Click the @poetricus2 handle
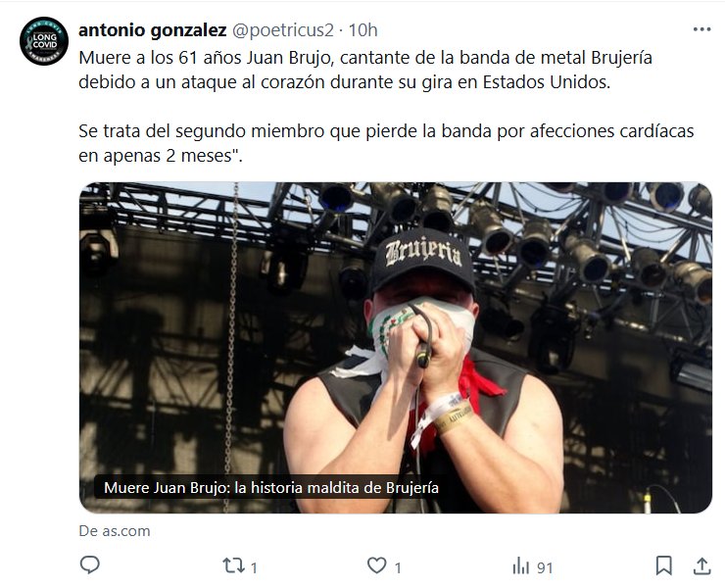 click(282, 30)
